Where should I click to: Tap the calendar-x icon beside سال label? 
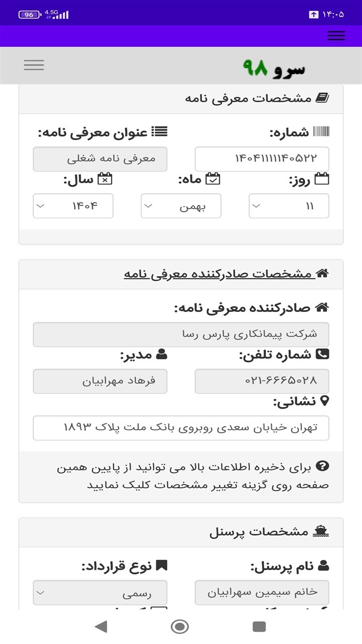point(105,179)
